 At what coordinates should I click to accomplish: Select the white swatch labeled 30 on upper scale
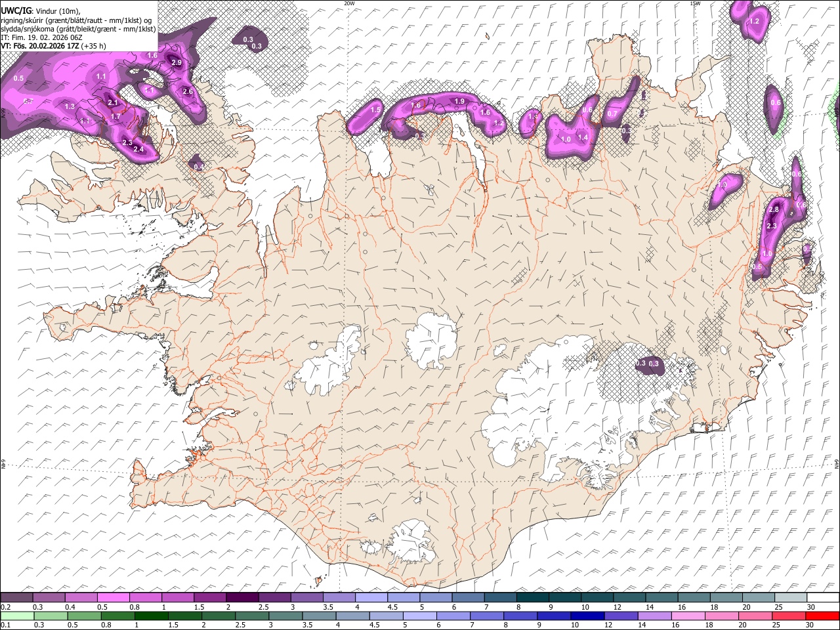click(x=823, y=598)
